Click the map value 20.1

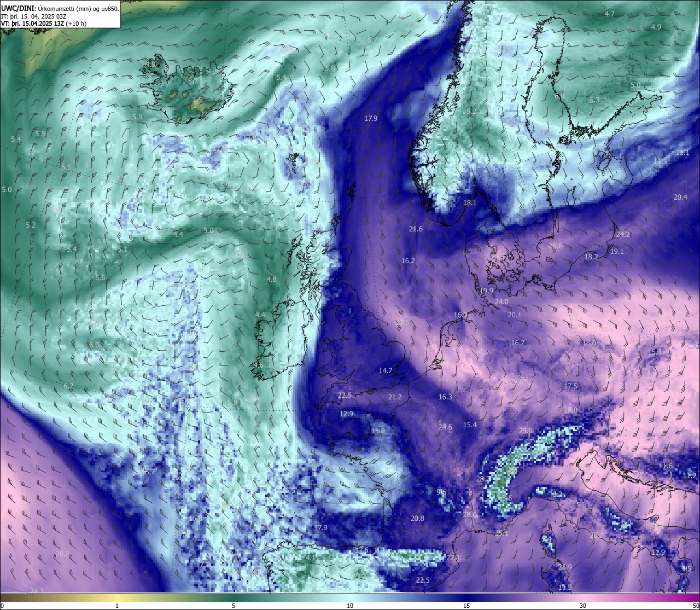(x=515, y=315)
